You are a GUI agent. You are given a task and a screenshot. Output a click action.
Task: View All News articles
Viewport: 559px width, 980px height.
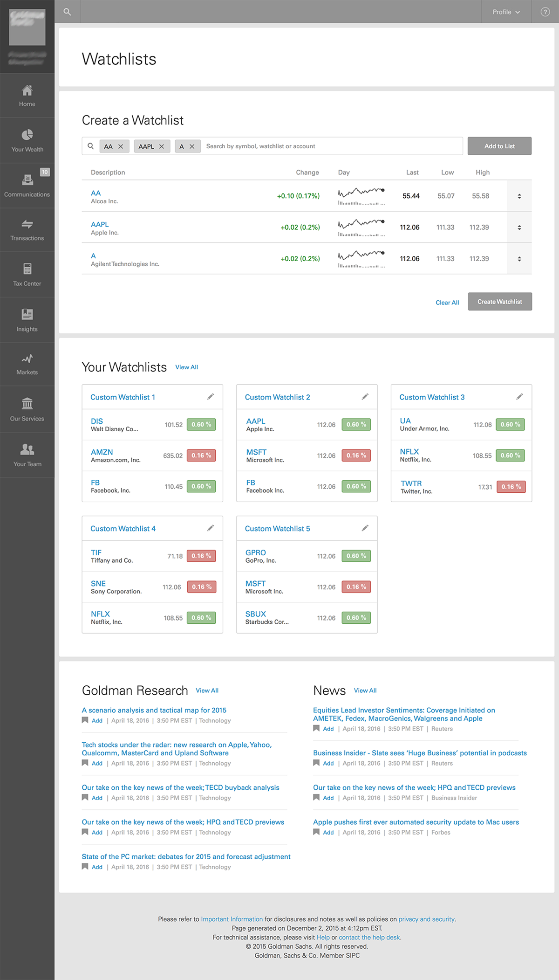(365, 690)
